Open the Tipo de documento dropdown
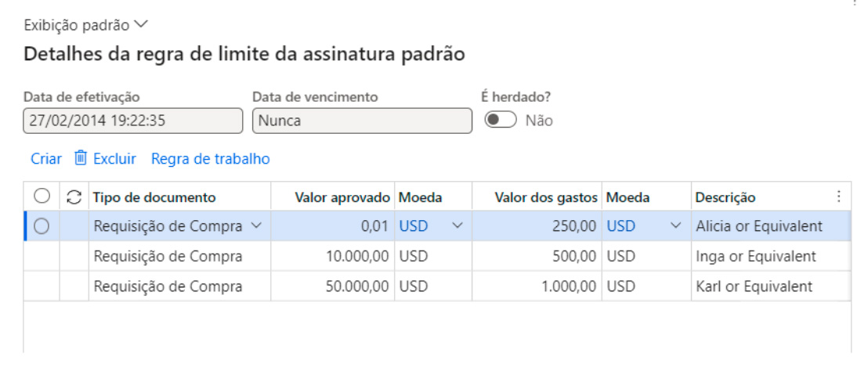 256,226
